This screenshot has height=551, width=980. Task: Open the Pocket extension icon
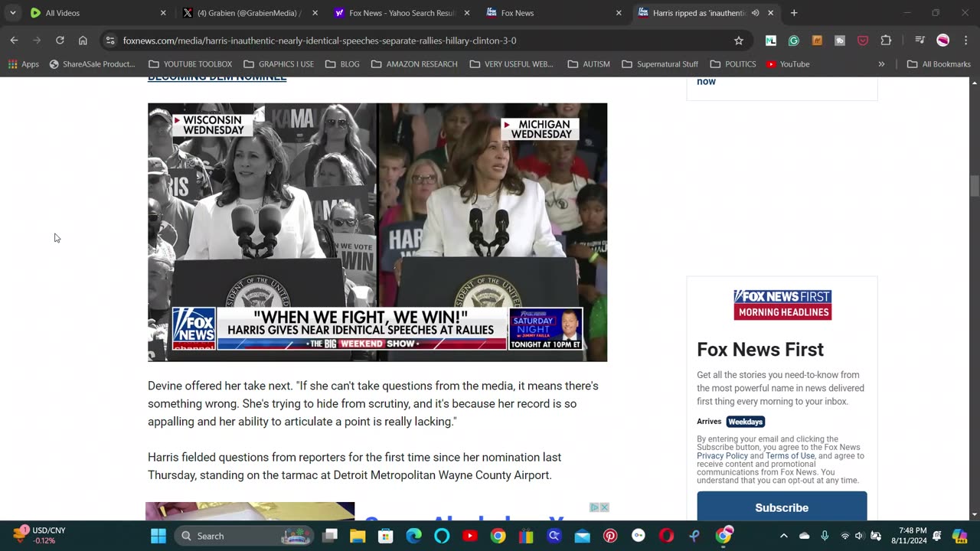point(863,41)
